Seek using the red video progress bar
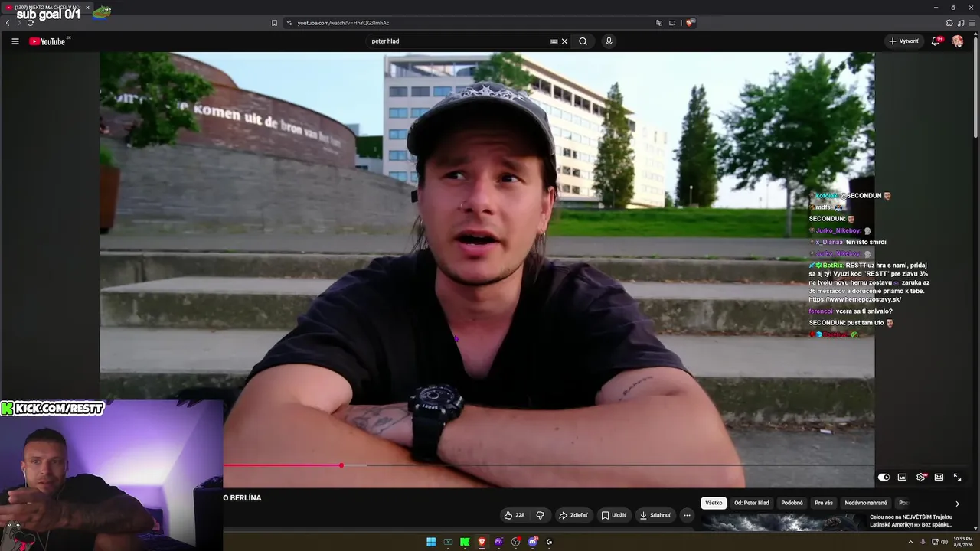 click(x=283, y=465)
